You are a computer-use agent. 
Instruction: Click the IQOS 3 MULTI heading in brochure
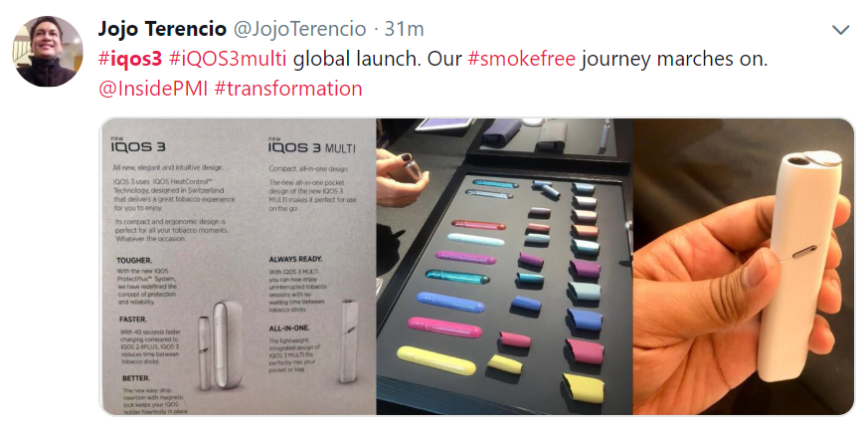tap(311, 147)
